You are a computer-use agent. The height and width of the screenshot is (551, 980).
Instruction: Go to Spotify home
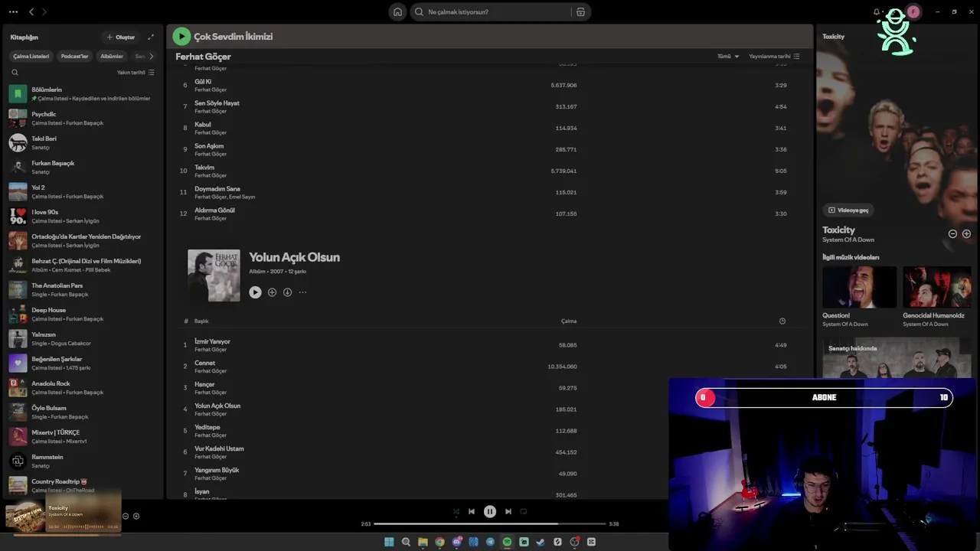397,11
